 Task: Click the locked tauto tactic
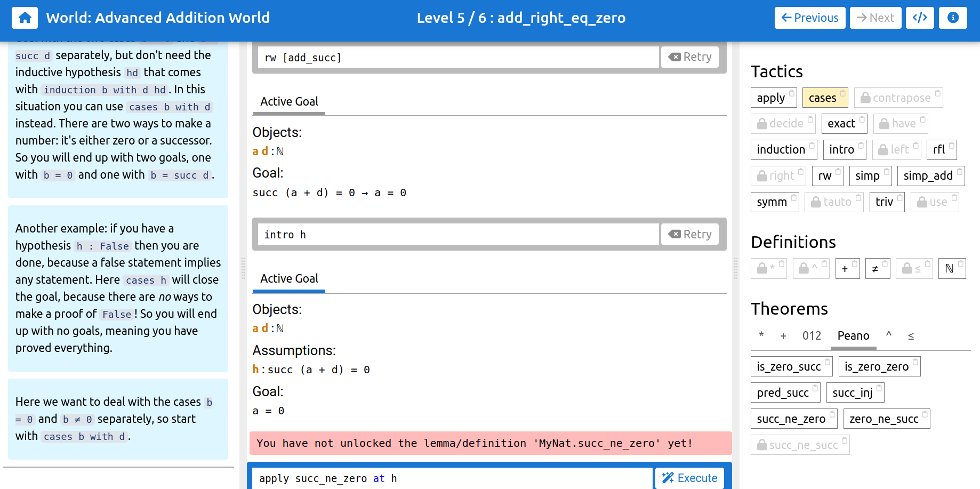[834, 202]
